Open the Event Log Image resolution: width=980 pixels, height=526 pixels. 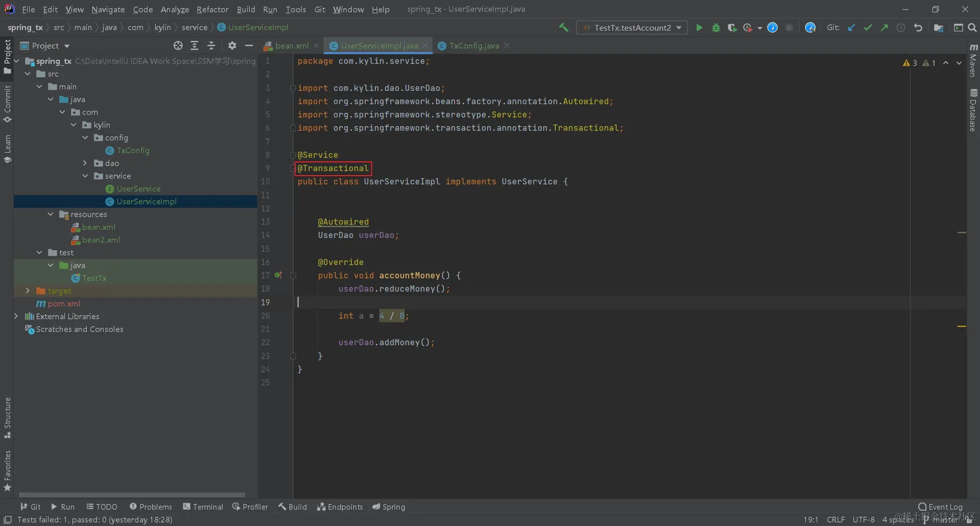tap(941, 507)
